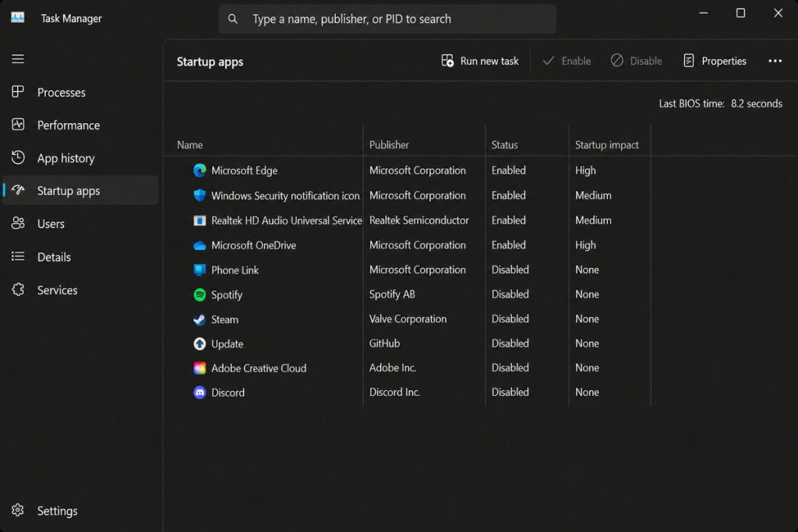Click the Disable button
This screenshot has width=798, height=532.
click(636, 61)
